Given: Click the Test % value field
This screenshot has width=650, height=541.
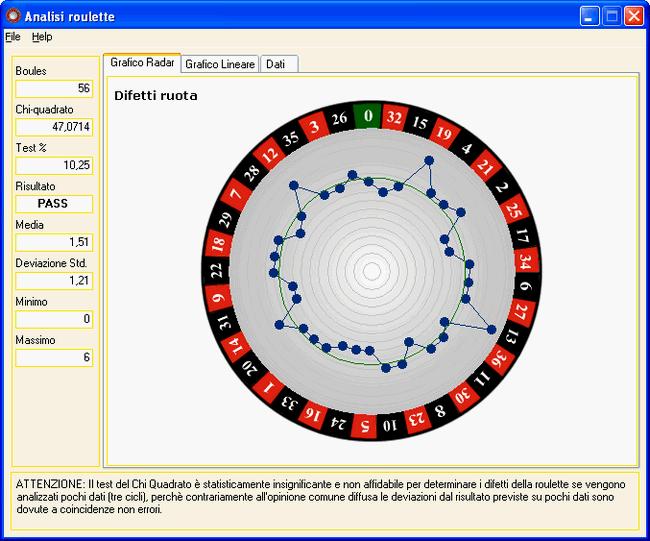Looking at the screenshot, I should (x=54, y=165).
